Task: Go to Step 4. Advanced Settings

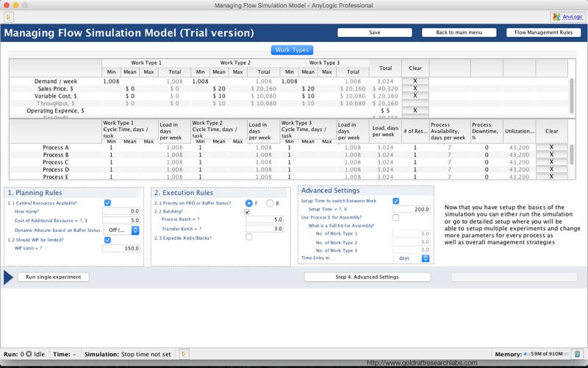Action: coord(367,277)
